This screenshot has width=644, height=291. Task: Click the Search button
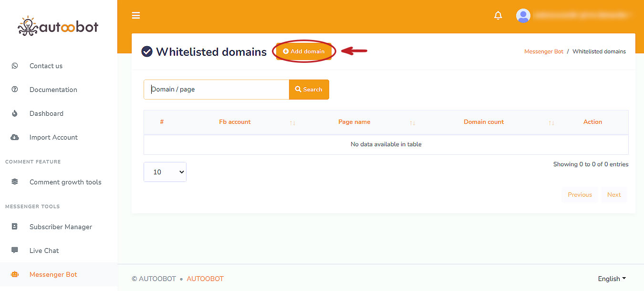(x=309, y=90)
